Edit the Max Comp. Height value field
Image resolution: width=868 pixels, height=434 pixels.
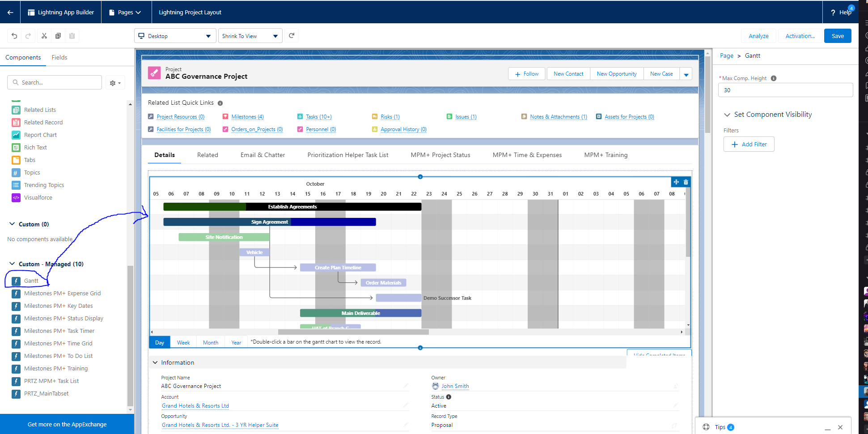point(785,90)
